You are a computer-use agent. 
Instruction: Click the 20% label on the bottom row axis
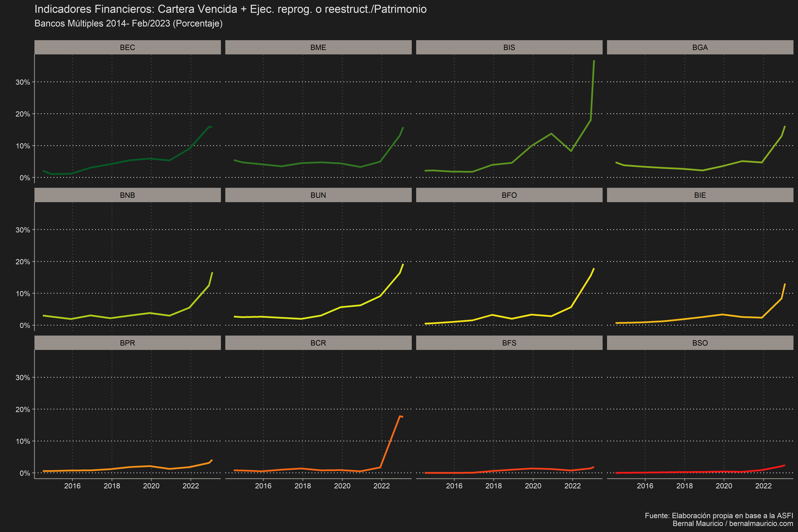click(x=23, y=410)
